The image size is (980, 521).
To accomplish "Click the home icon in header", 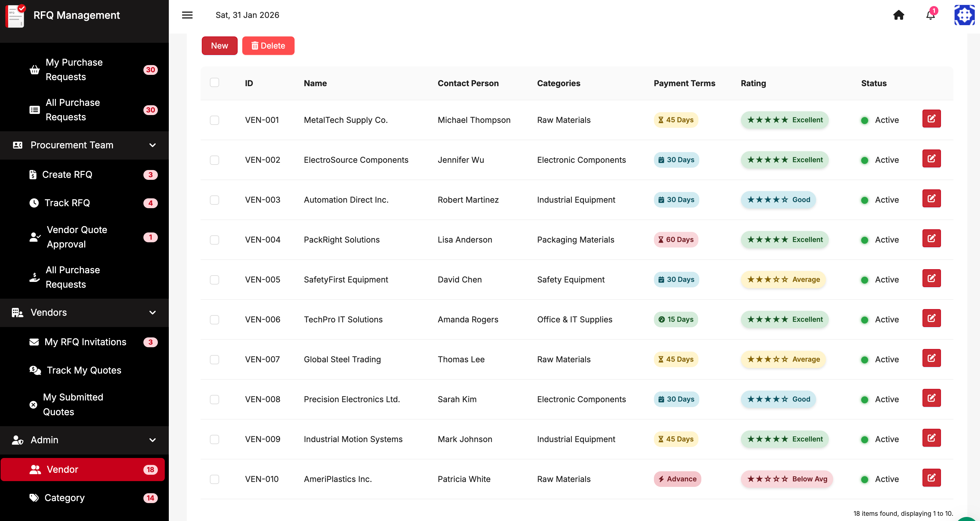I will point(898,15).
